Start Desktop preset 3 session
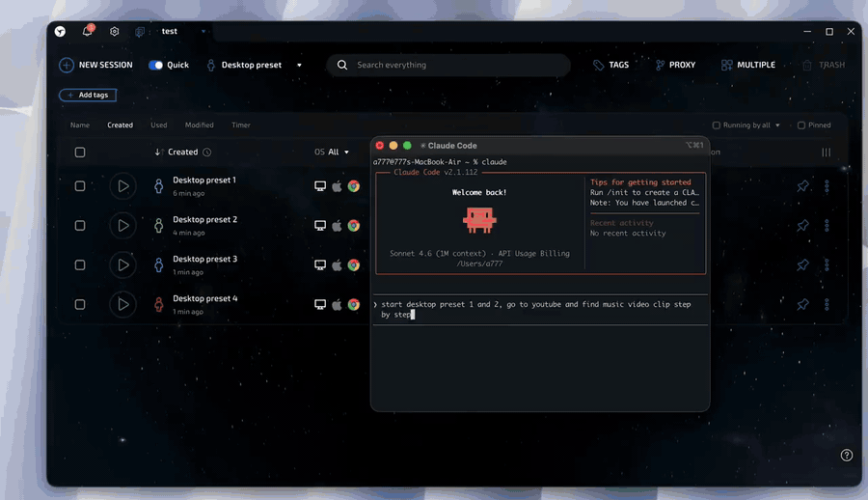 pos(122,265)
